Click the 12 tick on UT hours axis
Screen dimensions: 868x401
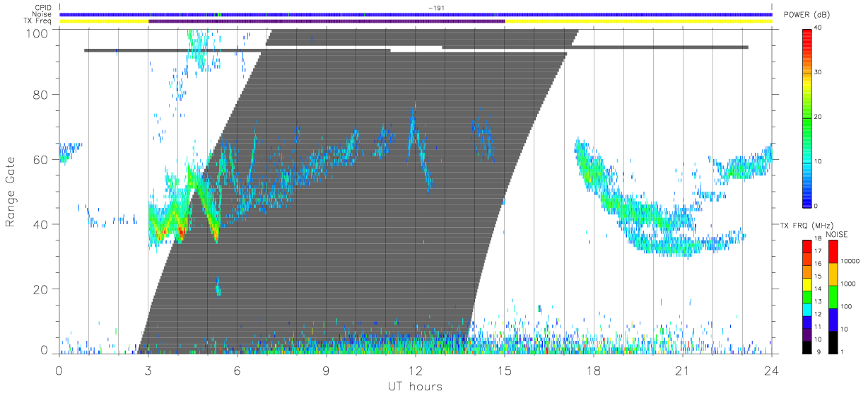(x=416, y=370)
